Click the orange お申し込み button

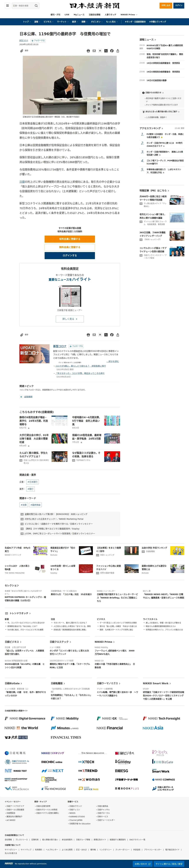[x=166, y=5]
